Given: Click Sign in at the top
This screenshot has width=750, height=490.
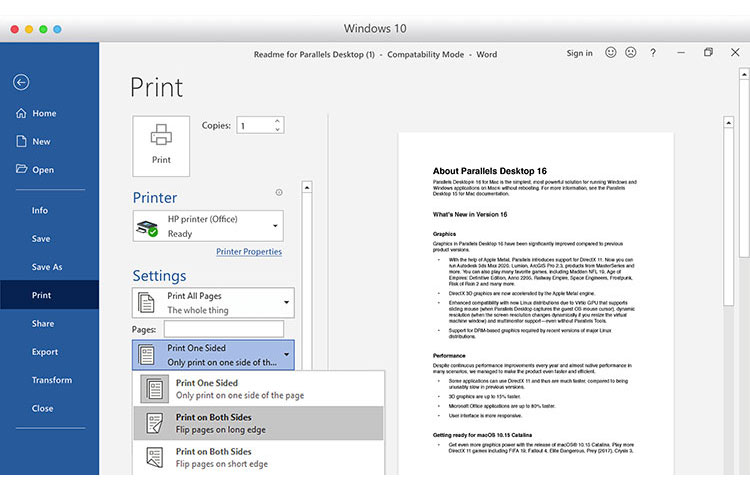Looking at the screenshot, I should [579, 53].
